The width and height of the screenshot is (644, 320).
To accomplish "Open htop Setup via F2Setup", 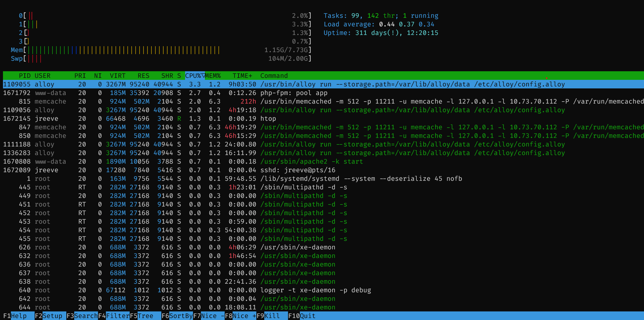I will [x=48, y=316].
